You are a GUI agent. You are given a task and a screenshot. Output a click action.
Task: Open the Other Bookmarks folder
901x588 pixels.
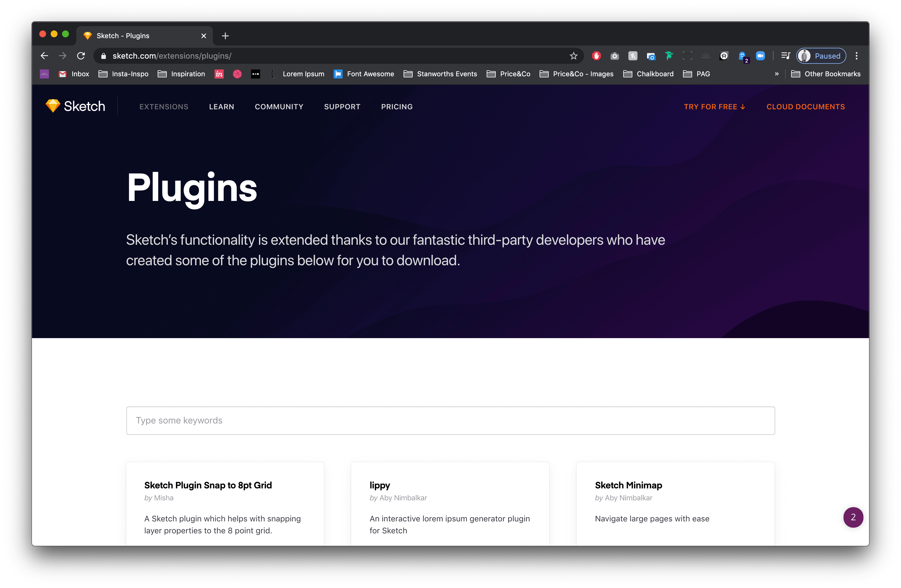point(826,74)
